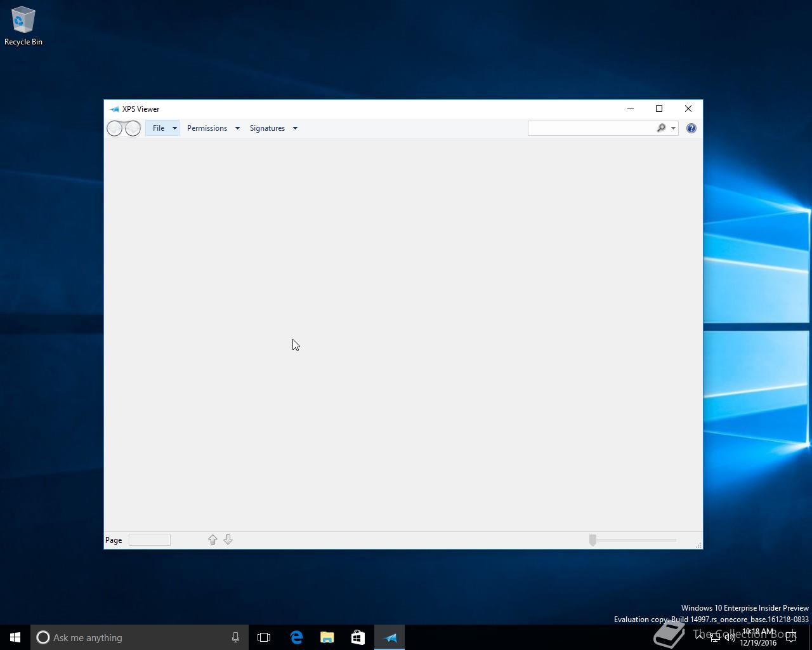Select the Recycle Bin desktop icon
This screenshot has height=650, width=812.
click(23, 26)
